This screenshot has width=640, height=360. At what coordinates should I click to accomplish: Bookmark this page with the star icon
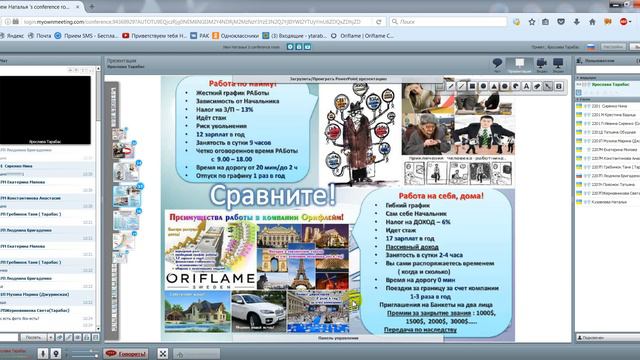click(x=532, y=22)
